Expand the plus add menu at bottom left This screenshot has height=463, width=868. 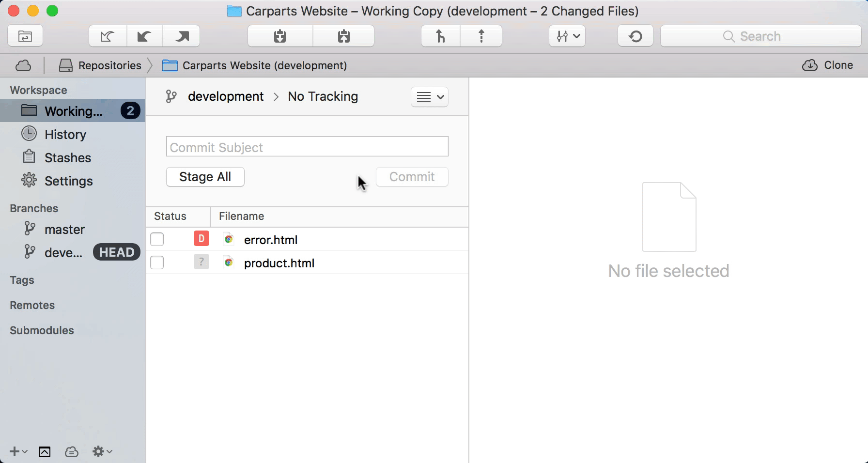18,451
